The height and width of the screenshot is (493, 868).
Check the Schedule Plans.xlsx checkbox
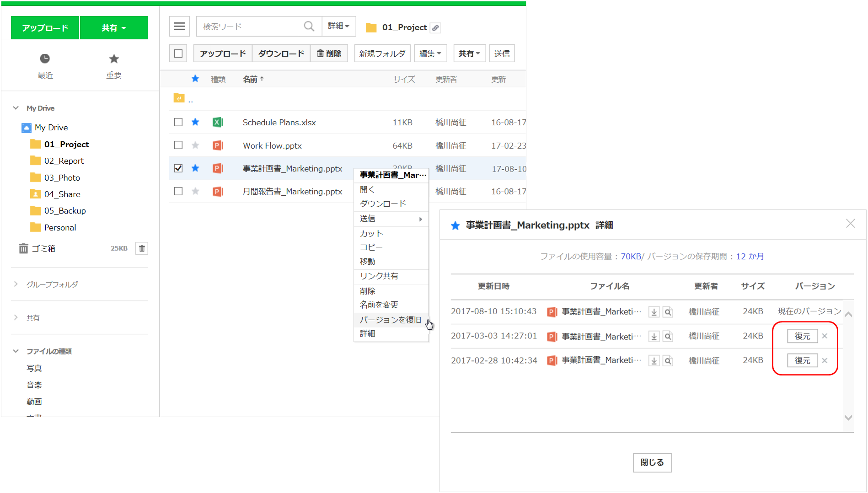click(178, 122)
